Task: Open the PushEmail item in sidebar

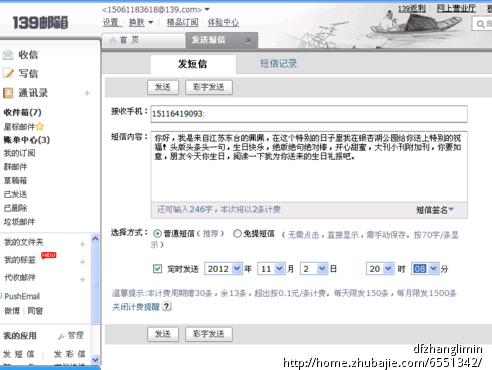Action: tap(22, 296)
